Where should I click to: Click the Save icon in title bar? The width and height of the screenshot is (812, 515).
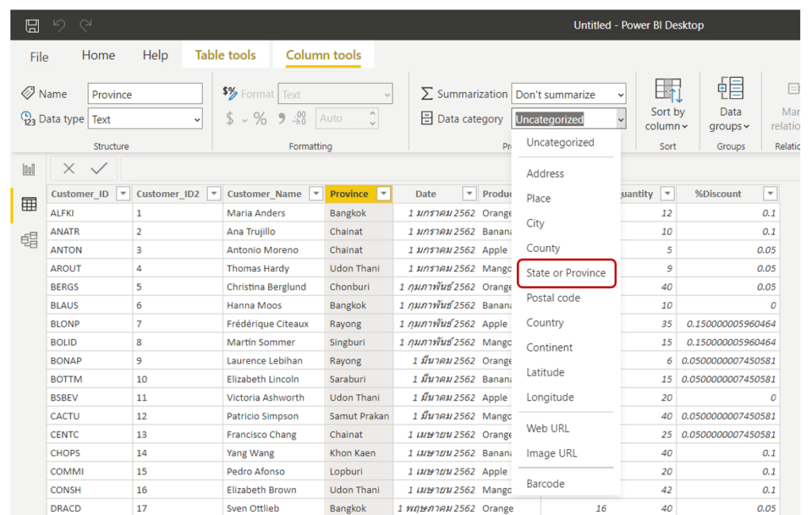coord(33,25)
